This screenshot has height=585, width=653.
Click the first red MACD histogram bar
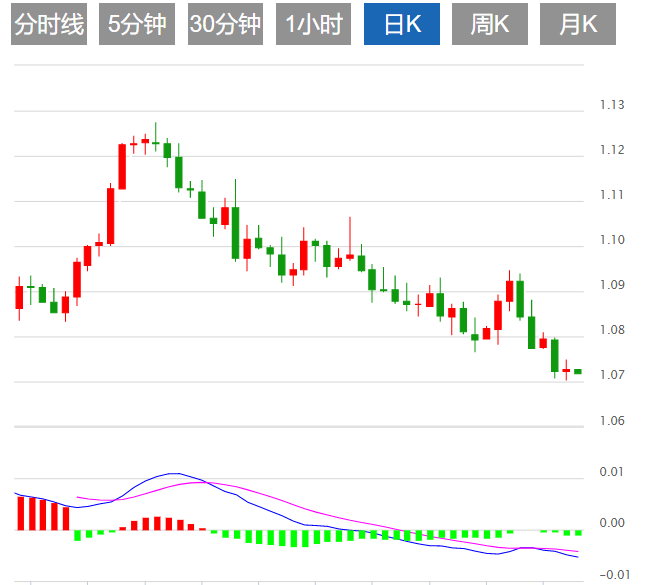tap(21, 513)
